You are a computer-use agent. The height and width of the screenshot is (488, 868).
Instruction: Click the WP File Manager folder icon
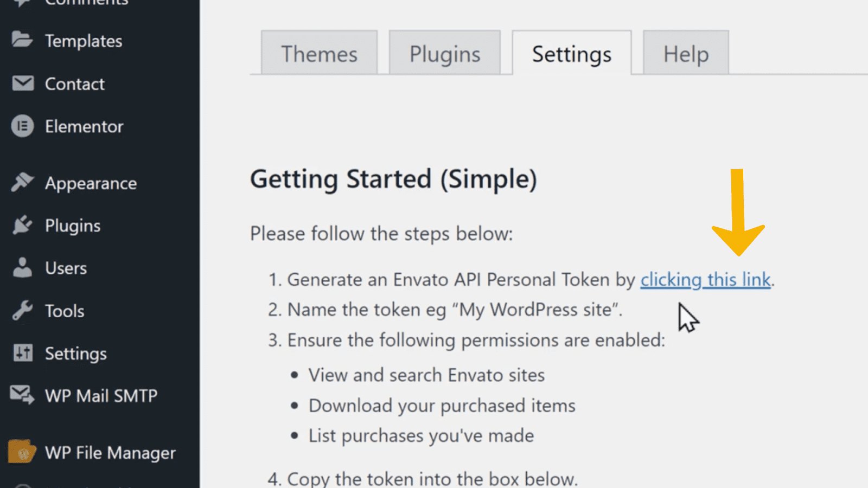22,452
